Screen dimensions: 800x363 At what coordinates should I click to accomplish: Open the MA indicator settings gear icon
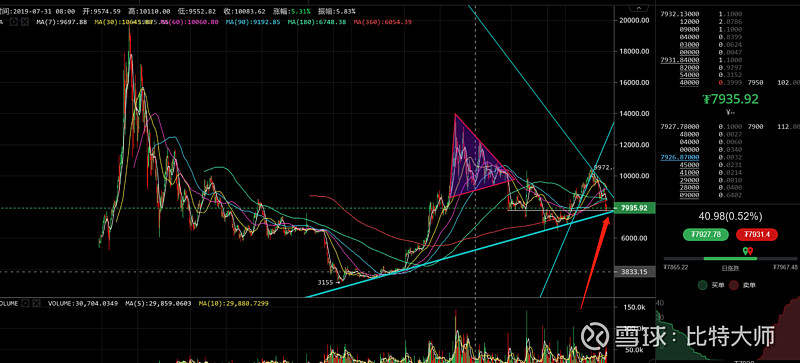[x=14, y=22]
